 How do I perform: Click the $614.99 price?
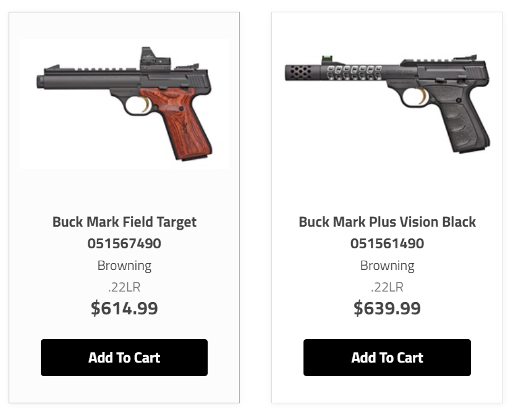124,308
